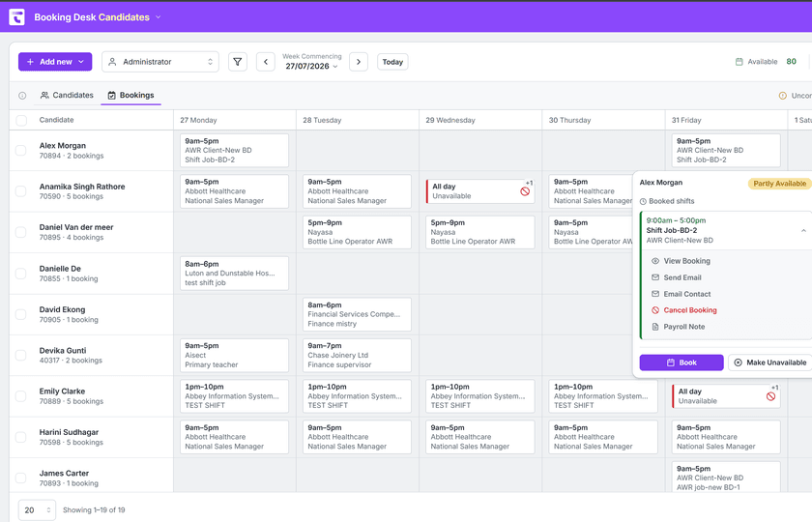Click the unavailable ban icon on Anamika's Wednesday
812x522 pixels.
(525, 191)
